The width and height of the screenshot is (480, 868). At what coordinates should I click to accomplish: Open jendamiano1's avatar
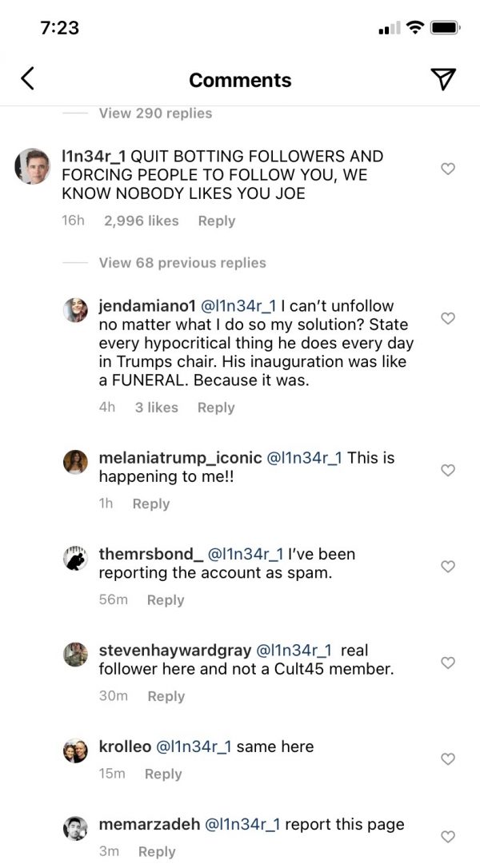75,310
